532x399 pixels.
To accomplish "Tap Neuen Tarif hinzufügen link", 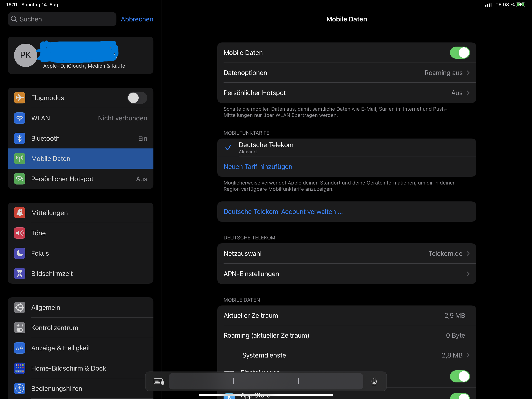I will [258, 167].
